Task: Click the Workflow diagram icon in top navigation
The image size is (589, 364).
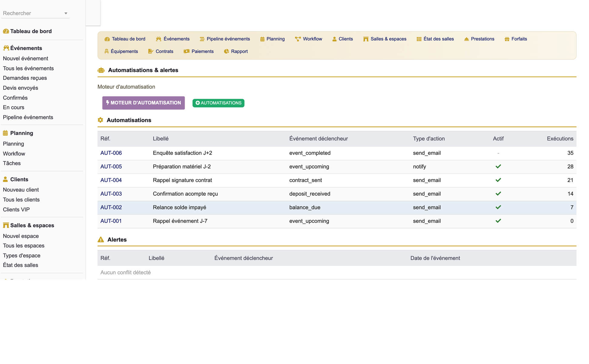Action: pos(298,39)
